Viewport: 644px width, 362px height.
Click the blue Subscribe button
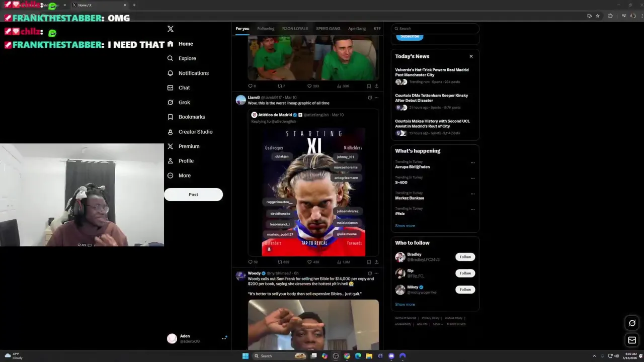click(410, 36)
